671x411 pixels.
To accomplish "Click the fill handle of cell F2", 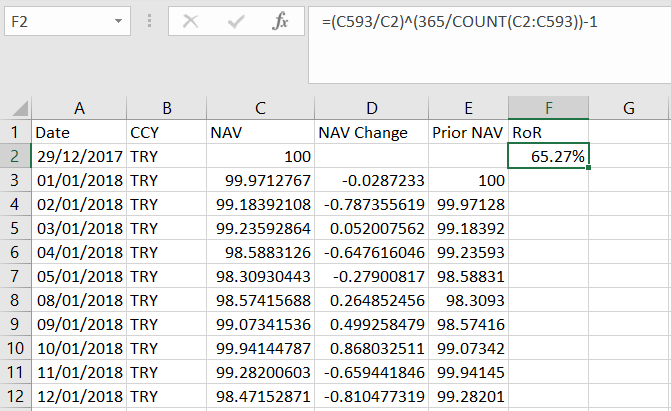I will 588,167.
